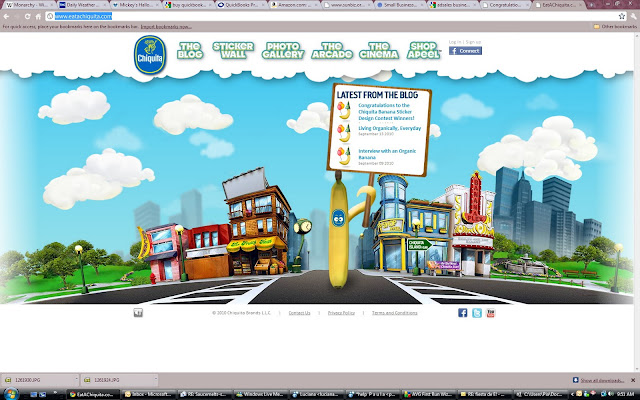Open the new tab button
This screenshot has width=640, height=400.
pyautogui.click(x=592, y=5)
